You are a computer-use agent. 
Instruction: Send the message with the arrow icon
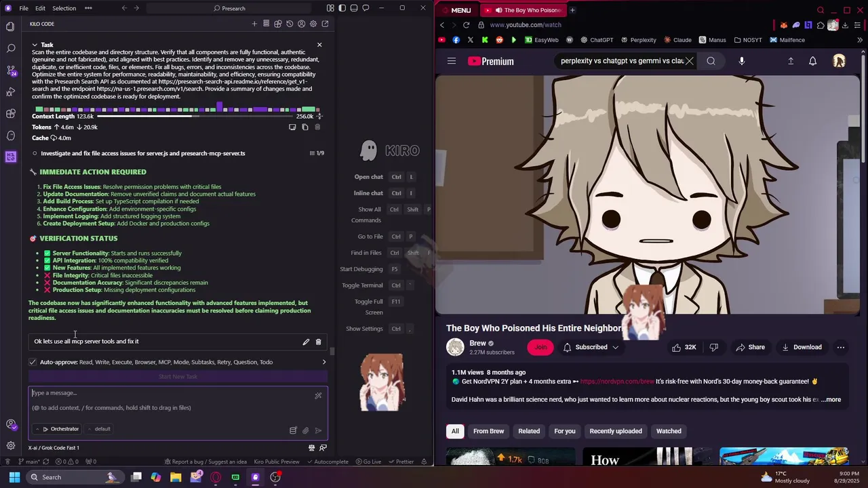coord(318,430)
